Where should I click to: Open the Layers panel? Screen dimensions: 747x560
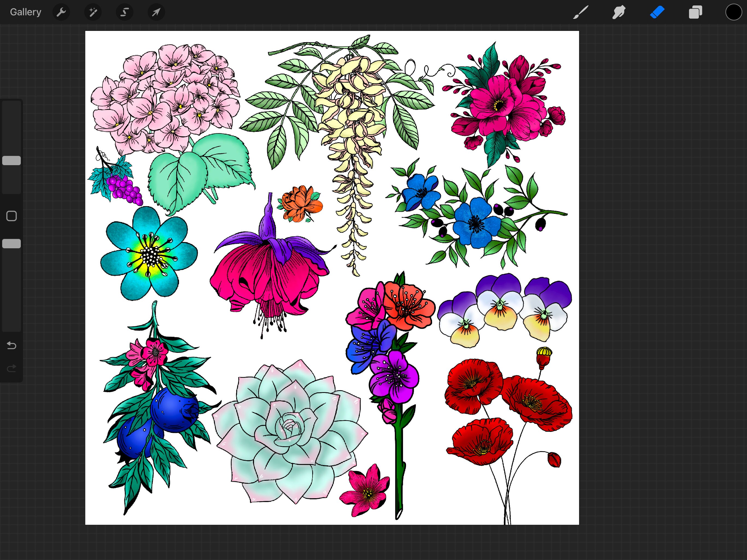tap(695, 12)
